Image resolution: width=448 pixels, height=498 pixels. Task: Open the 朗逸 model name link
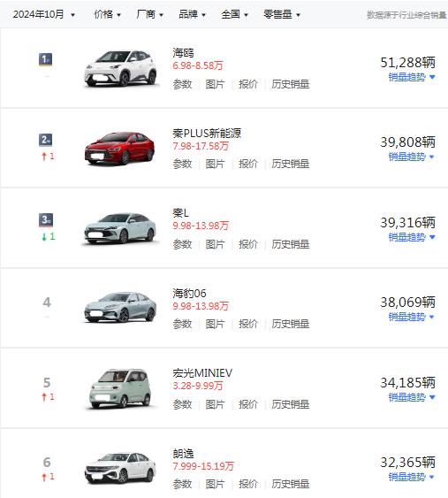point(183,453)
